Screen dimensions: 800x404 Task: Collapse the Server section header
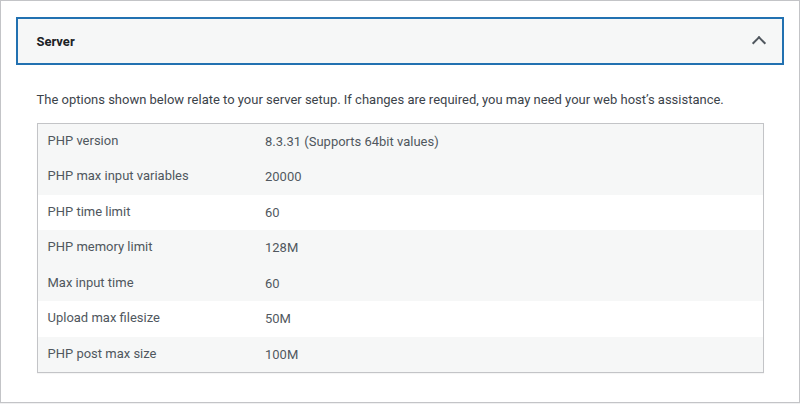[400, 41]
